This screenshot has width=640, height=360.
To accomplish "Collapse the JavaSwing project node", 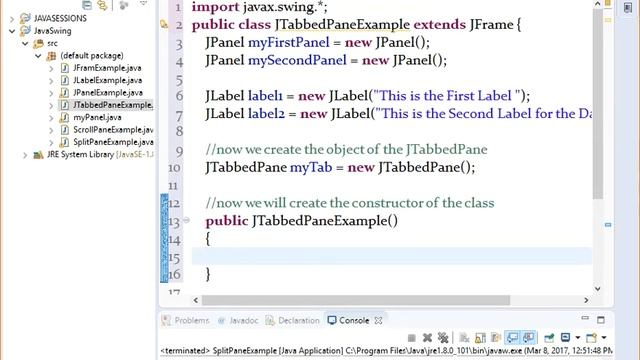I will pyautogui.click(x=12, y=31).
